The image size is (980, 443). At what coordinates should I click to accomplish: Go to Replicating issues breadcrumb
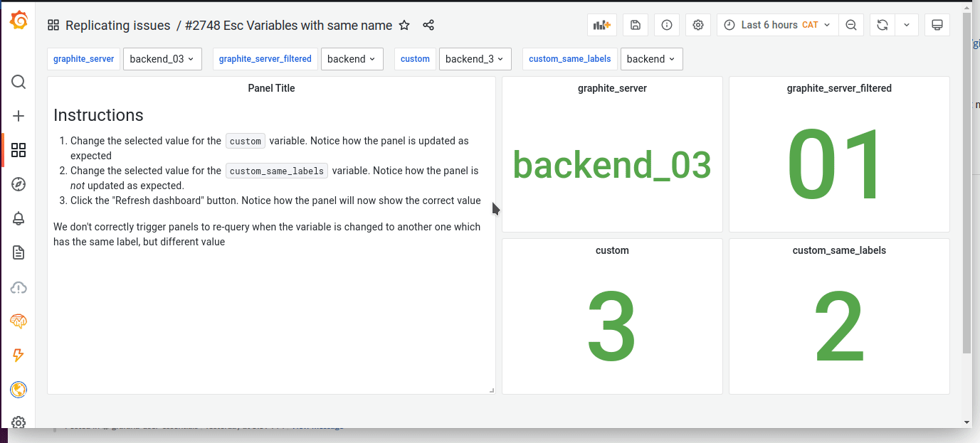coord(117,24)
